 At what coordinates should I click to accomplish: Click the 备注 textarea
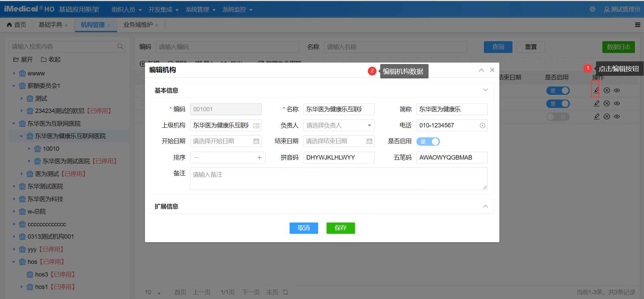pos(339,179)
